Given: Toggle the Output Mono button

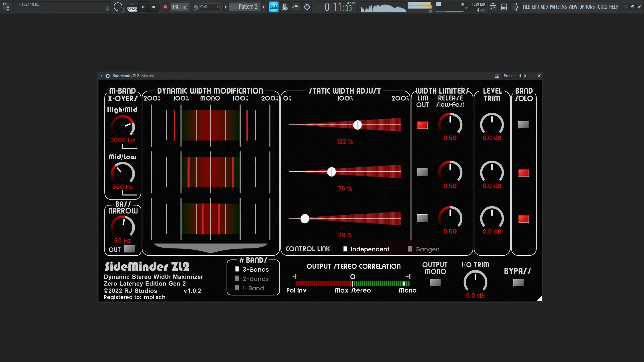Looking at the screenshot, I should tap(435, 283).
